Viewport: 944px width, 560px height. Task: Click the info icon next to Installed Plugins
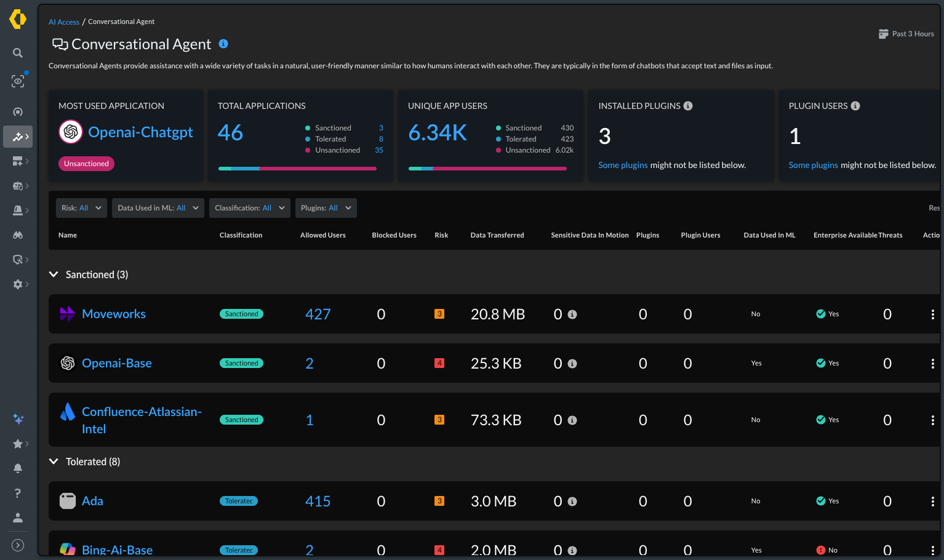click(688, 106)
